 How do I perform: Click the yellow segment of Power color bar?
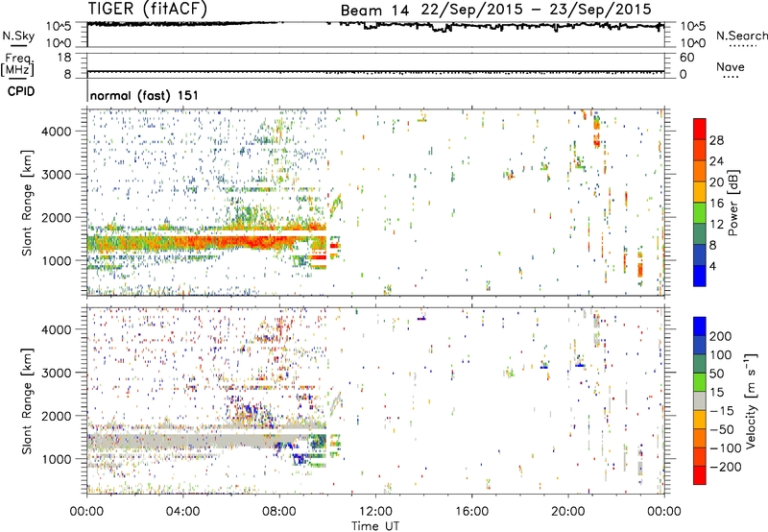700,192
